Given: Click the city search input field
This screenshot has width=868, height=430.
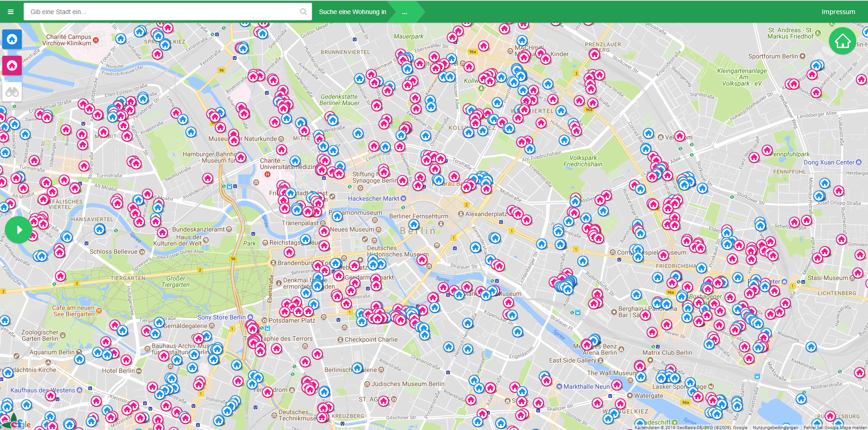Looking at the screenshot, I should pyautogui.click(x=163, y=12).
